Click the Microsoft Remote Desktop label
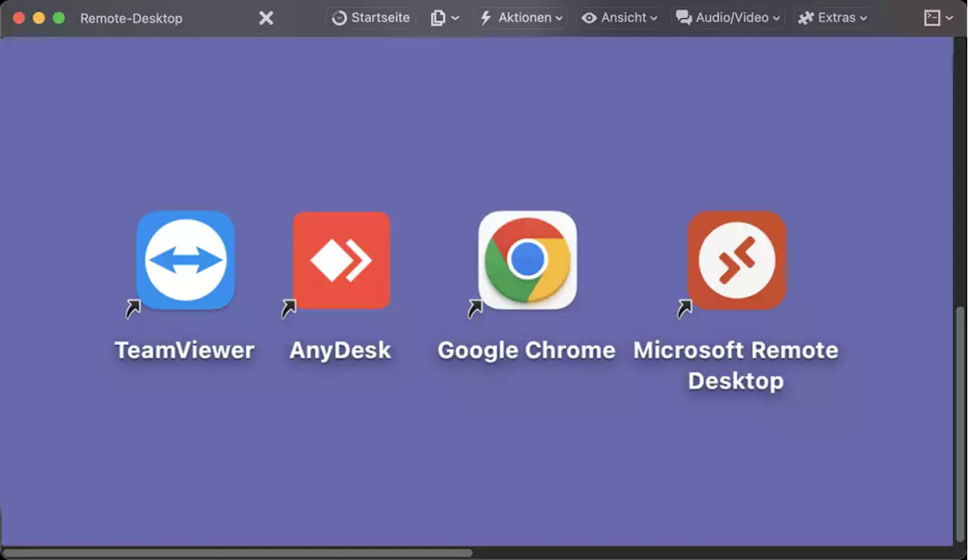Image resolution: width=968 pixels, height=560 pixels. click(x=736, y=365)
